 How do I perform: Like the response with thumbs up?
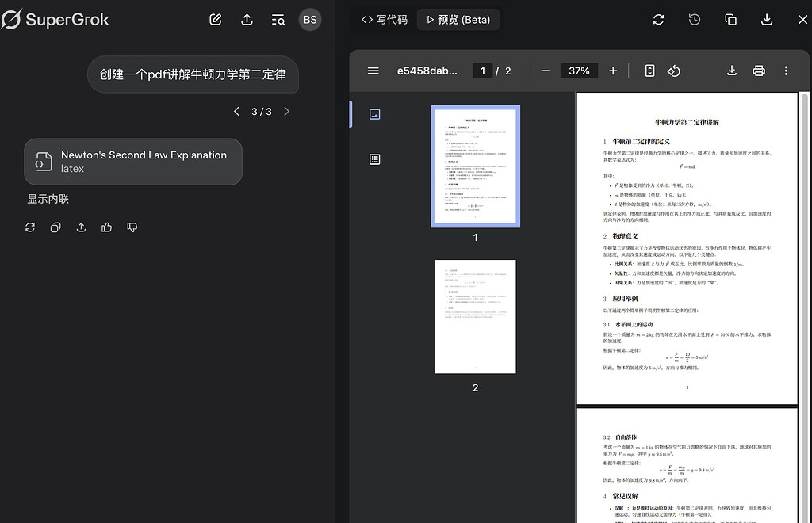[107, 227]
